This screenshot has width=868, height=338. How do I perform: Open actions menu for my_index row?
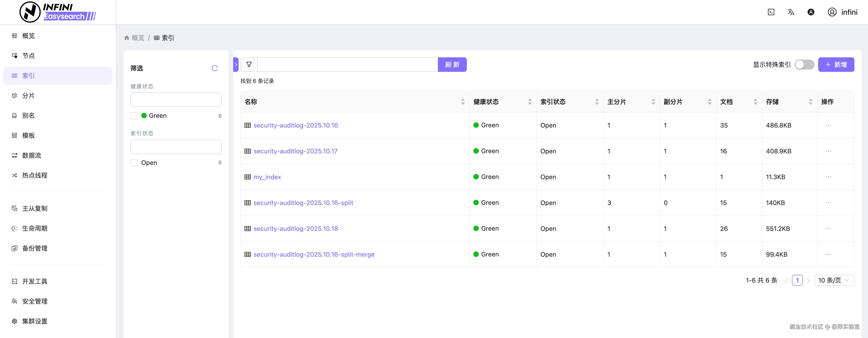pyautogui.click(x=828, y=177)
